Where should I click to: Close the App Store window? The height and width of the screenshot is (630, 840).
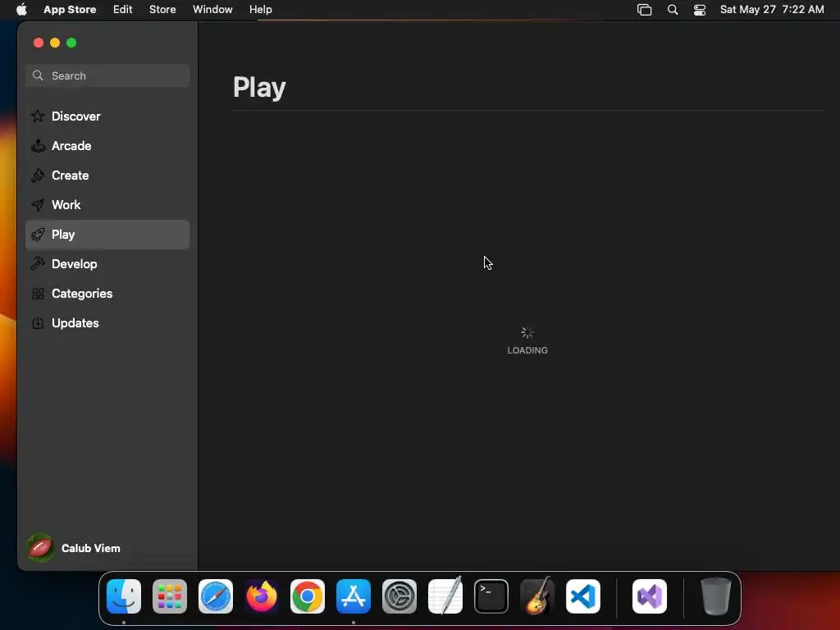click(x=38, y=43)
